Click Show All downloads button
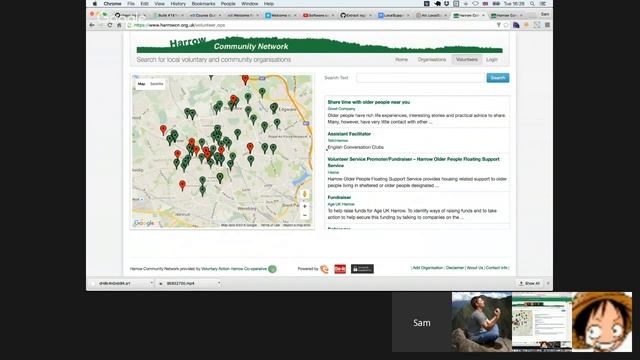 pos(529,283)
